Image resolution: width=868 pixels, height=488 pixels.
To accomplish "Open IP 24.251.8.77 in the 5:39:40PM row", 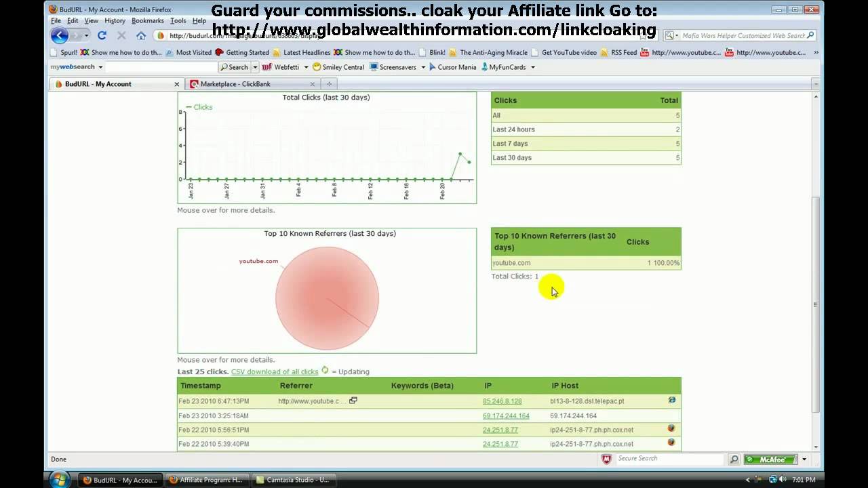I will click(500, 444).
